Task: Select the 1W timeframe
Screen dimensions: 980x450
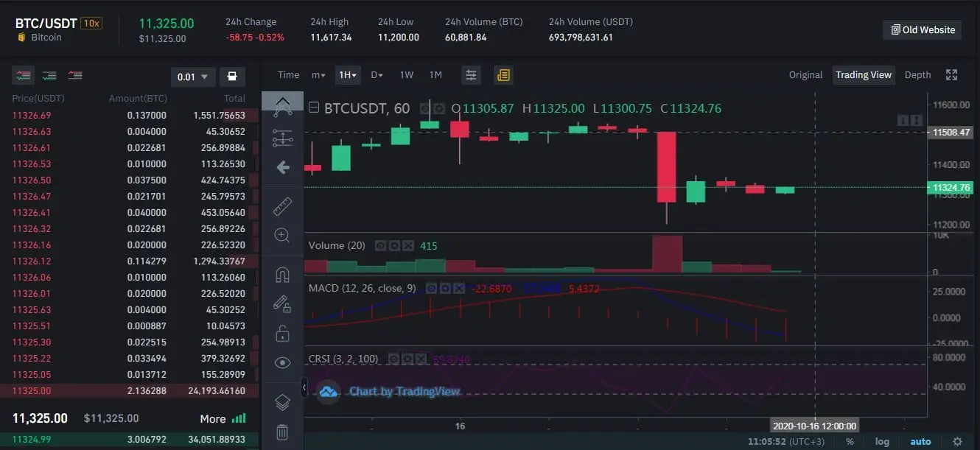Action: click(x=407, y=74)
